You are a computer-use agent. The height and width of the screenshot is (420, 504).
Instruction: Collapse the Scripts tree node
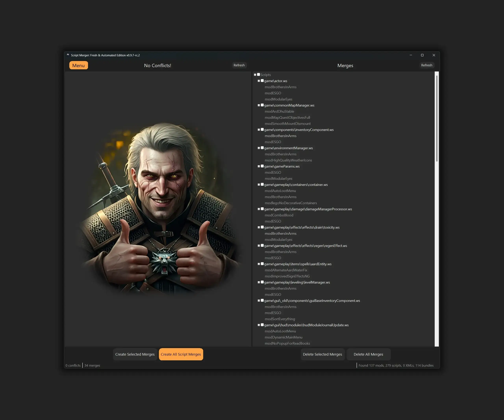[x=255, y=74]
